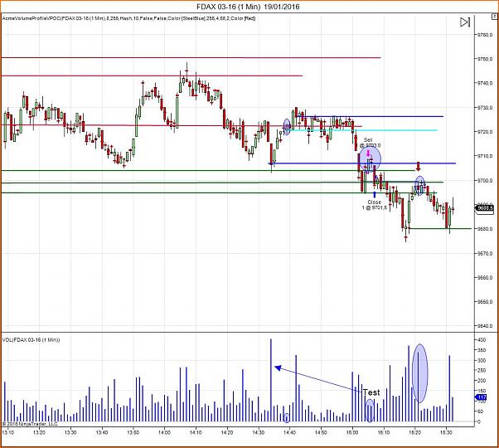
Task: Click the 9680.0 price axis label
Action: pos(485,229)
